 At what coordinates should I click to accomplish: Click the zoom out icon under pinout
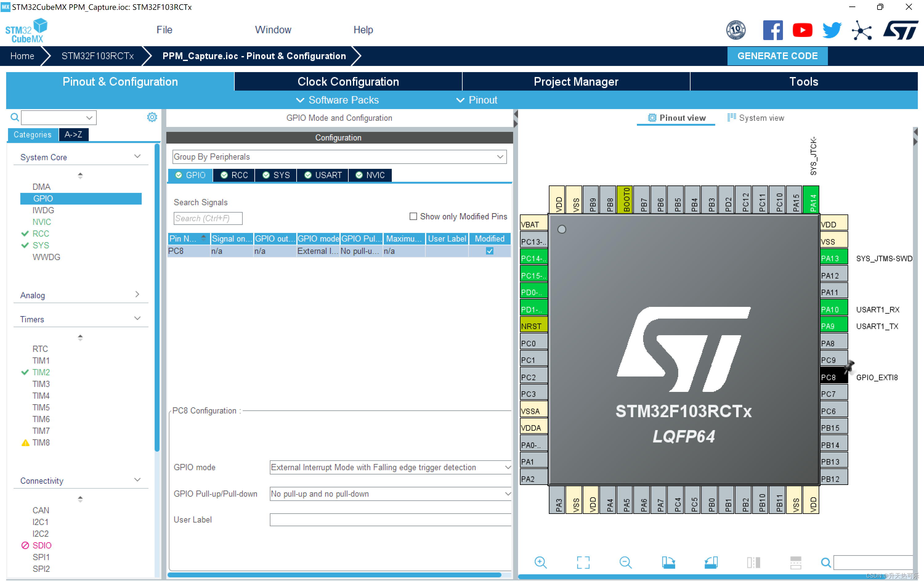pyautogui.click(x=626, y=562)
